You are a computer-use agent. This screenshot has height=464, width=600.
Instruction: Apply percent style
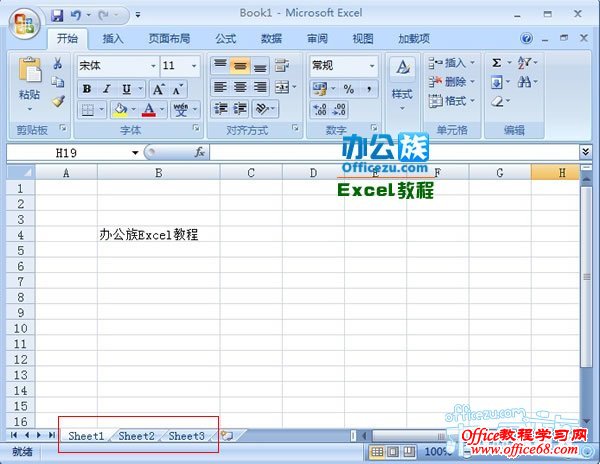[349, 89]
